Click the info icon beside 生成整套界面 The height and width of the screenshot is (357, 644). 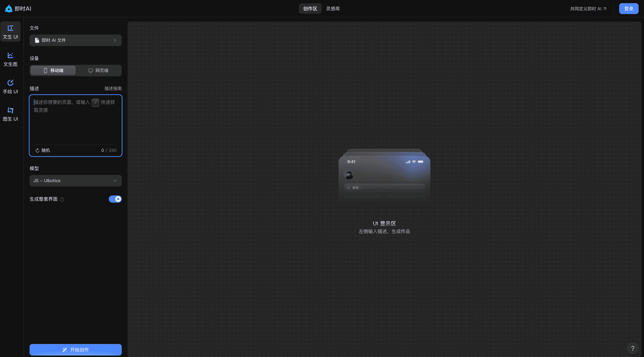click(62, 199)
